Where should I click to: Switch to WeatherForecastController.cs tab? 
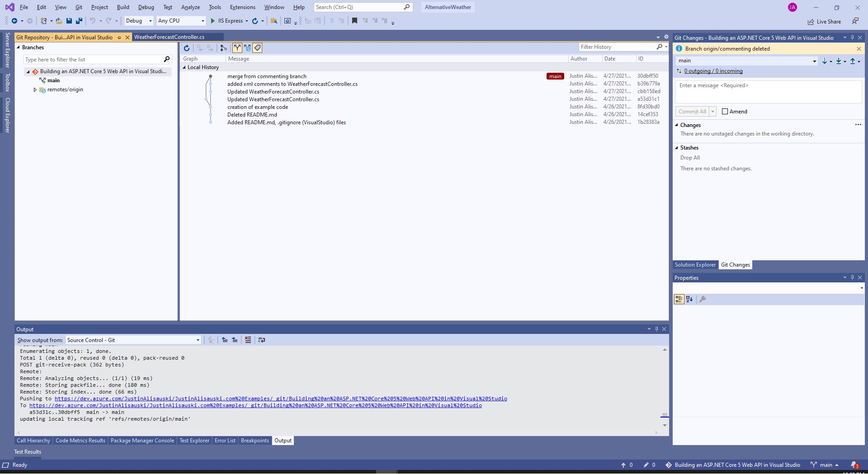169,37
